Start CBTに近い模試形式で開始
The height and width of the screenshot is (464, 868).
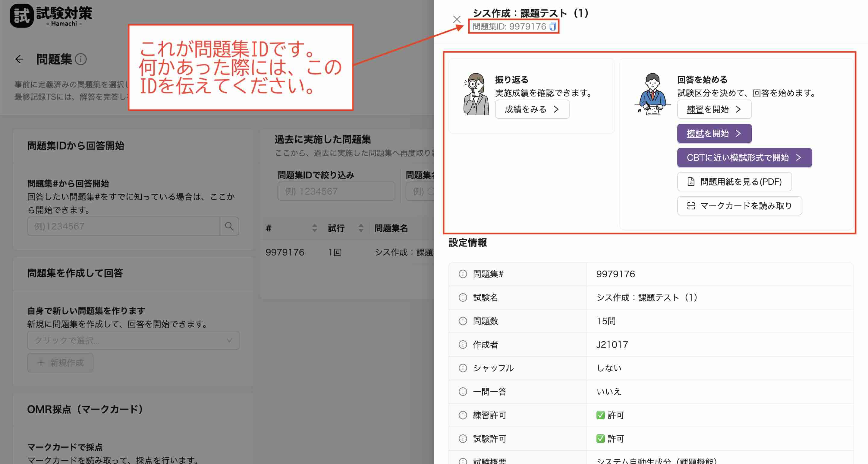tap(744, 157)
